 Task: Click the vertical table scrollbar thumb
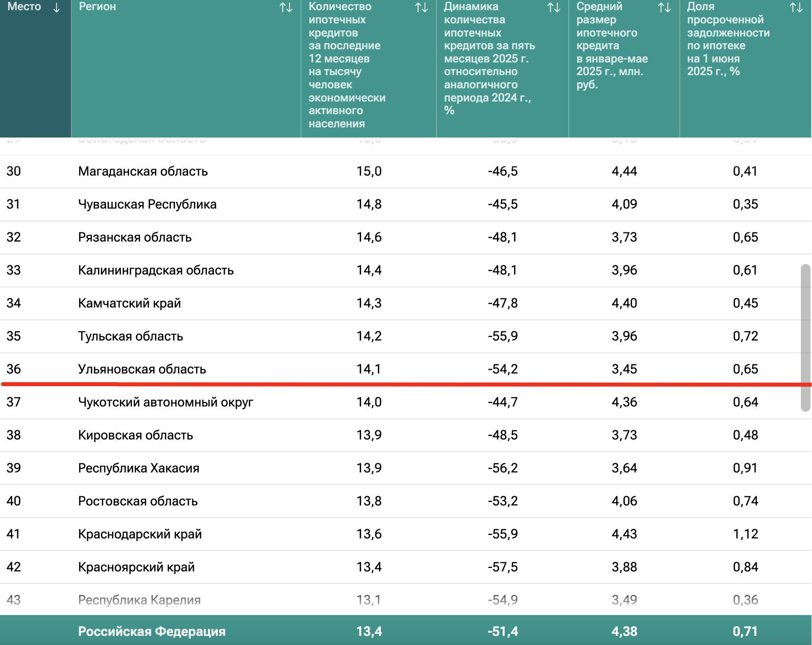(805, 337)
